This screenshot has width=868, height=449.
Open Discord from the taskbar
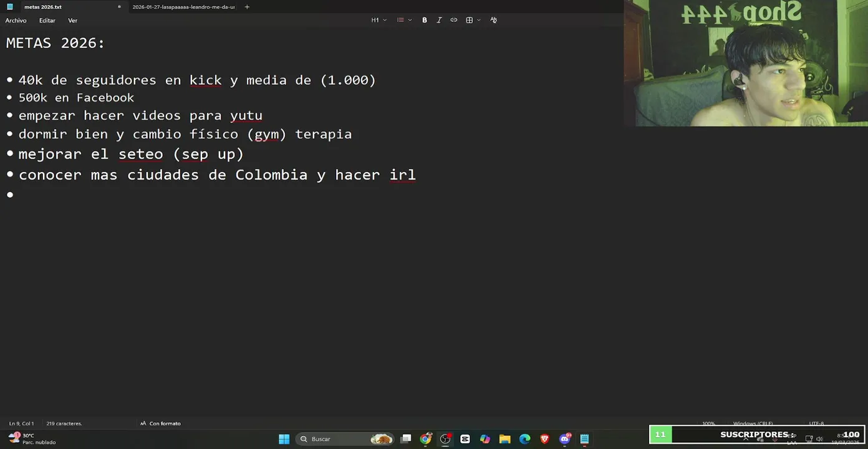tap(565, 439)
